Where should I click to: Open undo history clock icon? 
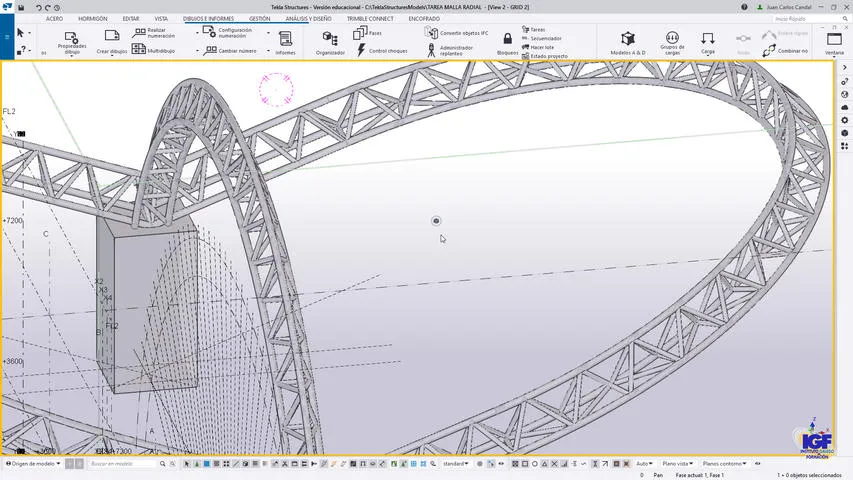click(57, 8)
